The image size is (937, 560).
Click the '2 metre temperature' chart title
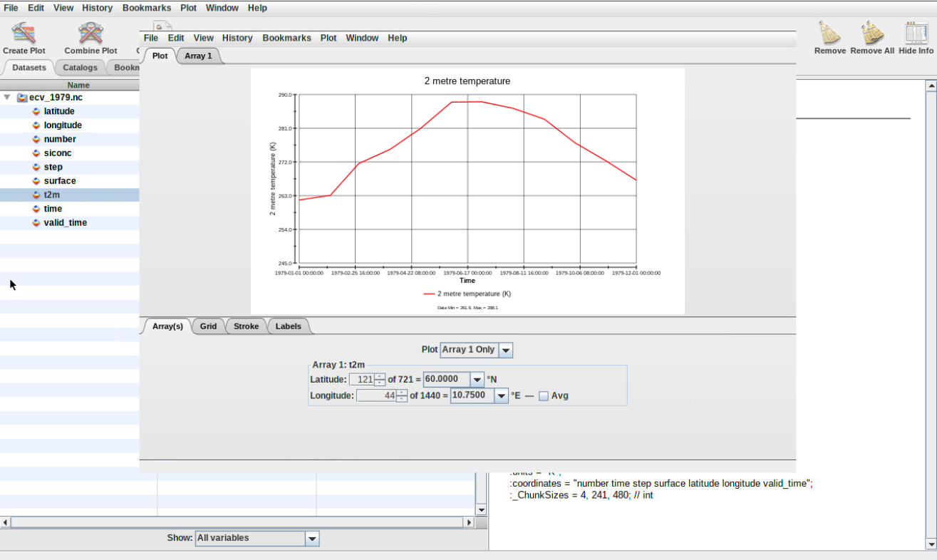tap(467, 81)
